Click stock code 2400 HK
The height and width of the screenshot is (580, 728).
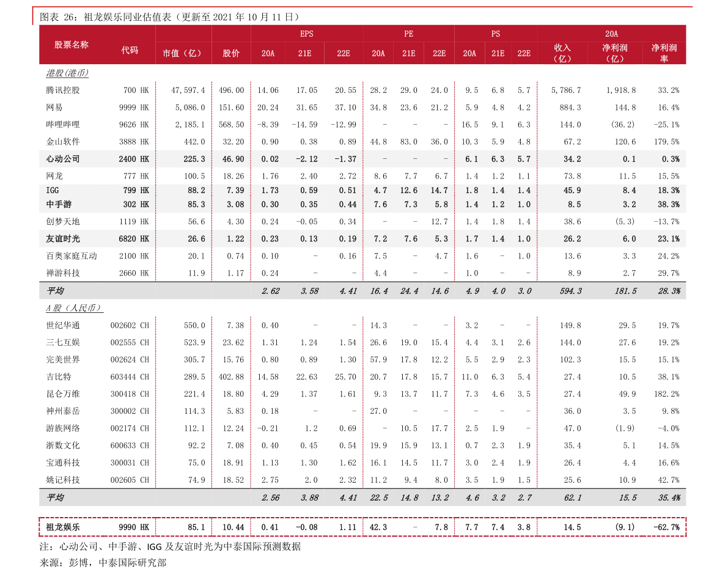(x=134, y=159)
